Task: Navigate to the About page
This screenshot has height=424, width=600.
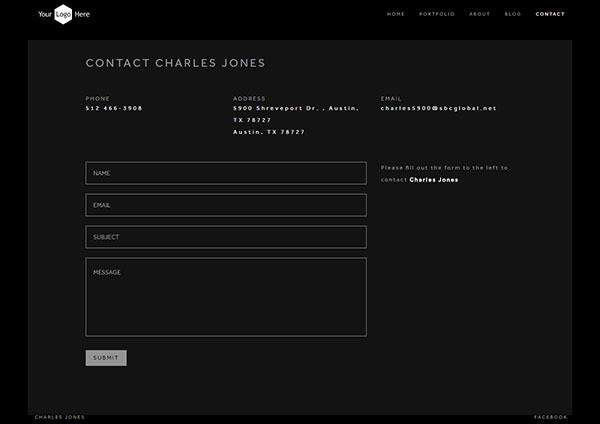Action: pos(480,14)
